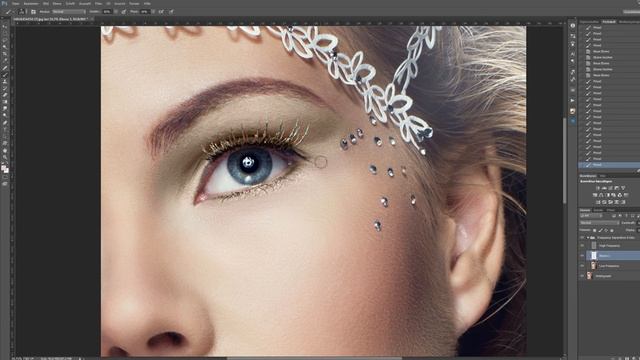Viewport: 640px width, 360px height.
Task: Open the Filter menu
Action: pos(98,4)
